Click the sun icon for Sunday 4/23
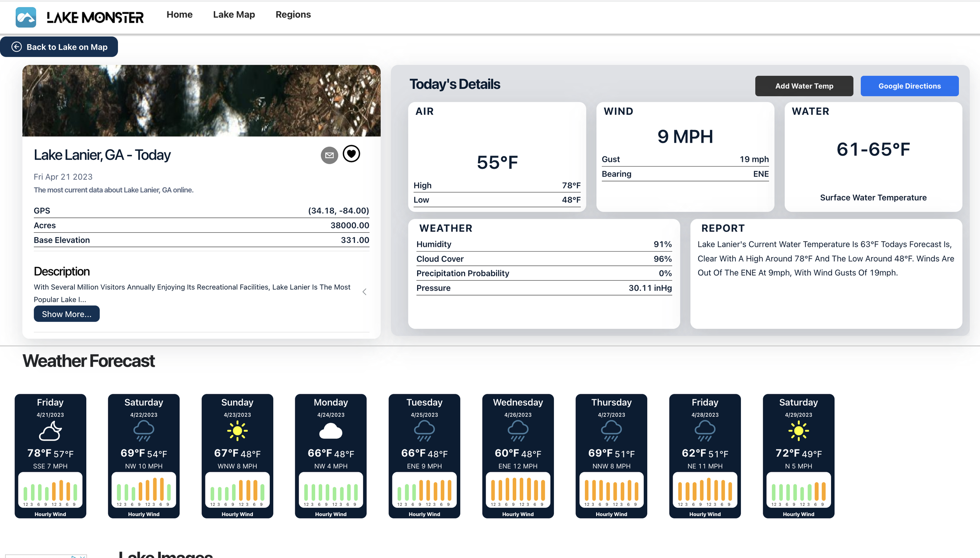Image resolution: width=980 pixels, height=558 pixels. 237,431
